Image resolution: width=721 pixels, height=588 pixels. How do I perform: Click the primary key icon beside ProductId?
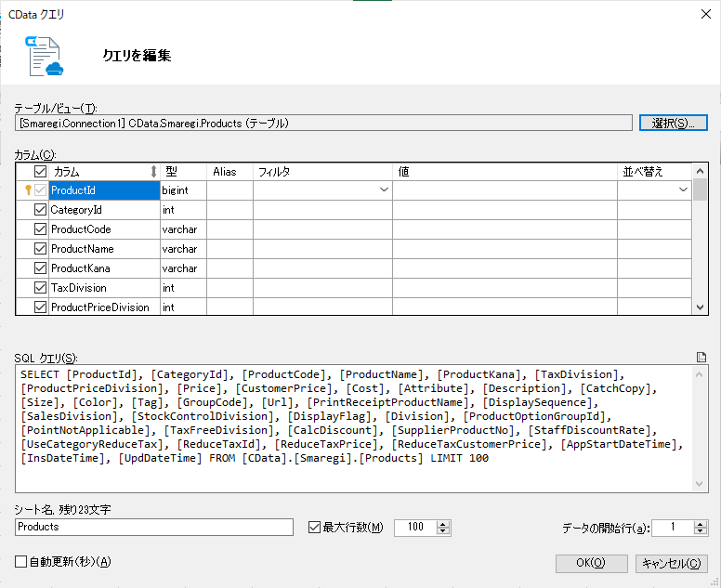point(28,189)
